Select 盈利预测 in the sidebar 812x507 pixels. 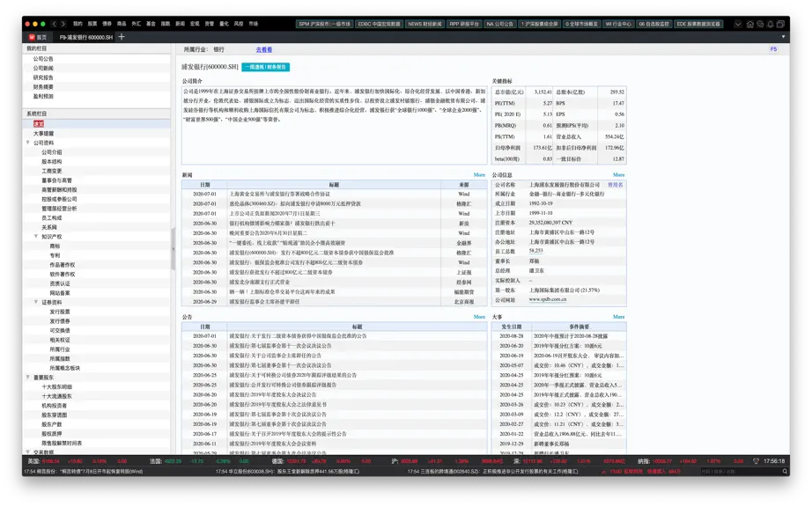pos(43,96)
